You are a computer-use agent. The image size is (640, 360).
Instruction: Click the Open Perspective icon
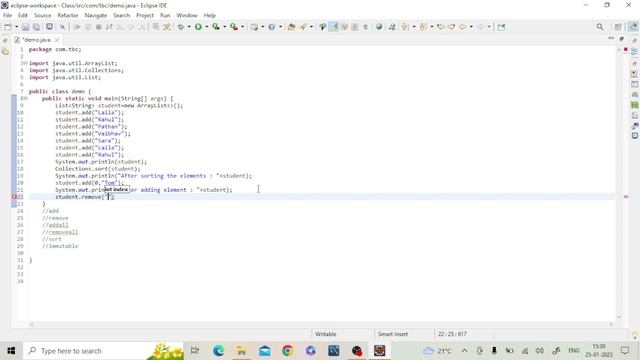[618, 27]
